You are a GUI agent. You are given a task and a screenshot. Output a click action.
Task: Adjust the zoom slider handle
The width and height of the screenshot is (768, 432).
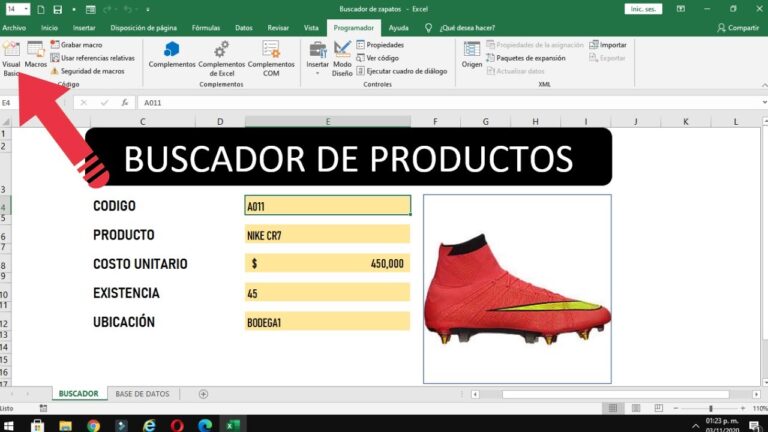pos(711,408)
